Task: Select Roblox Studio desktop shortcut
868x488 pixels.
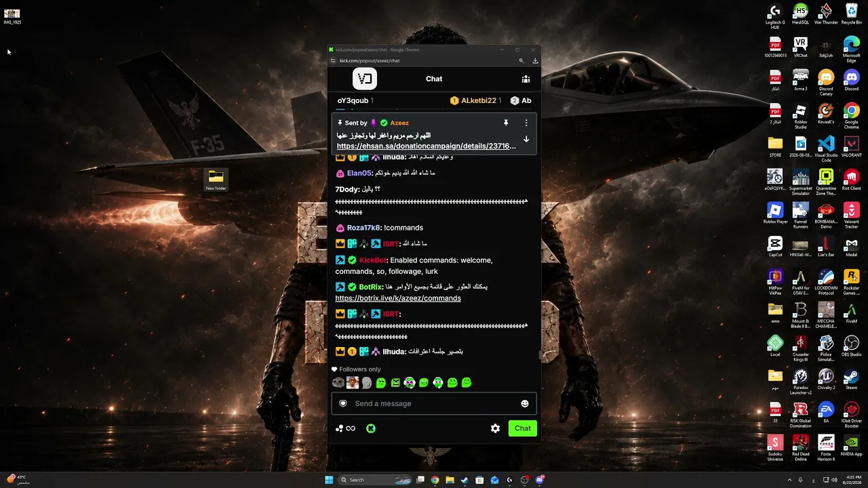Action: tap(801, 116)
